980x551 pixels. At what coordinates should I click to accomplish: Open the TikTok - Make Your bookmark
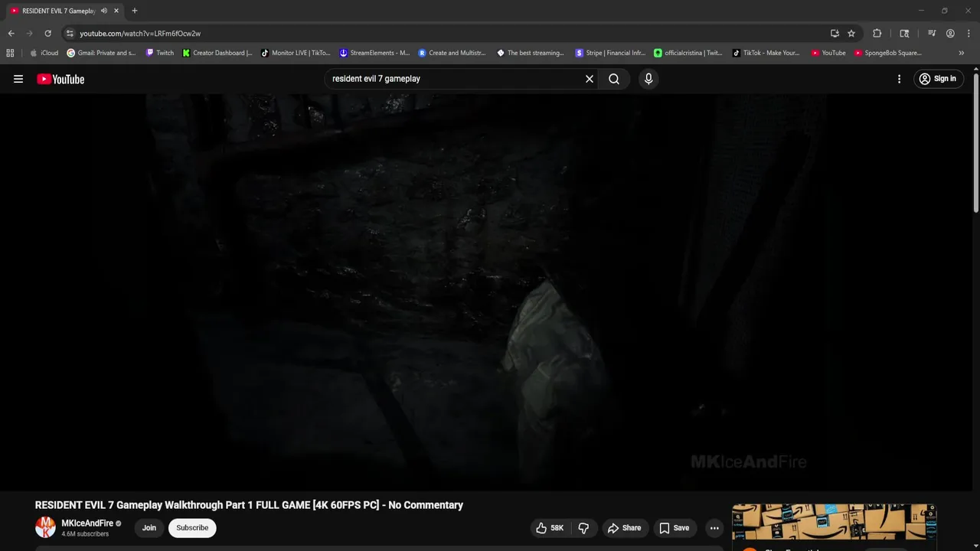(x=766, y=53)
